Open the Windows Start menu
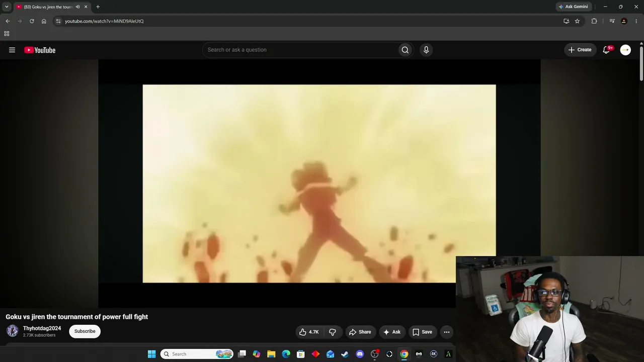The image size is (644, 362). pyautogui.click(x=151, y=354)
